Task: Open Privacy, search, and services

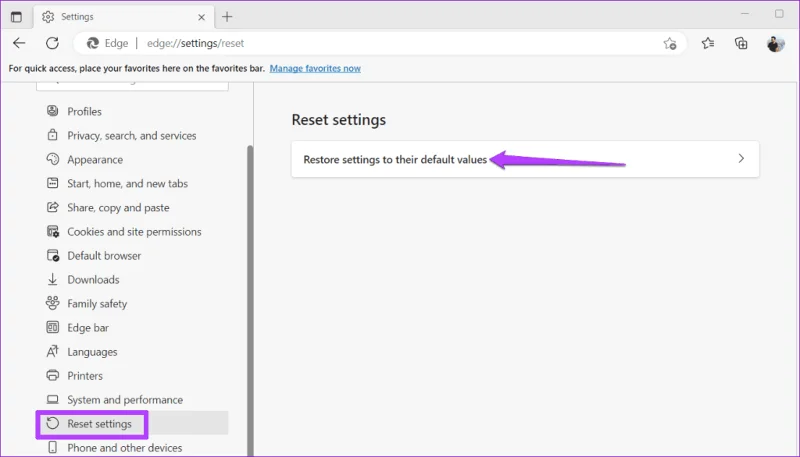Action: click(132, 136)
